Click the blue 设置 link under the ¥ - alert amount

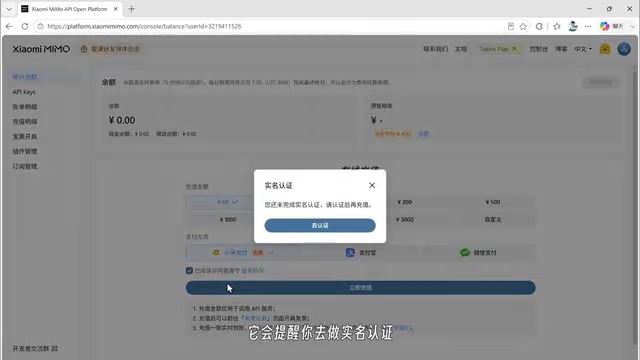(423, 134)
